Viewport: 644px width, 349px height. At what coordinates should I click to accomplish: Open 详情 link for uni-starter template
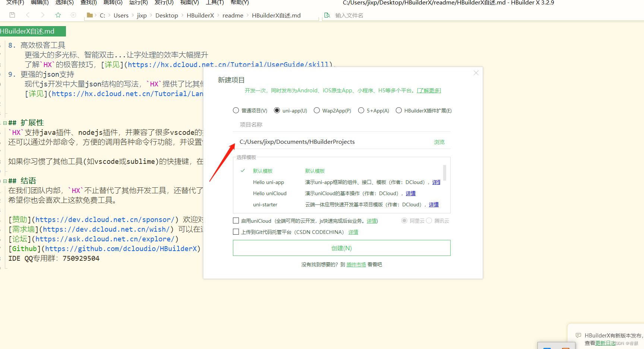(x=434, y=204)
